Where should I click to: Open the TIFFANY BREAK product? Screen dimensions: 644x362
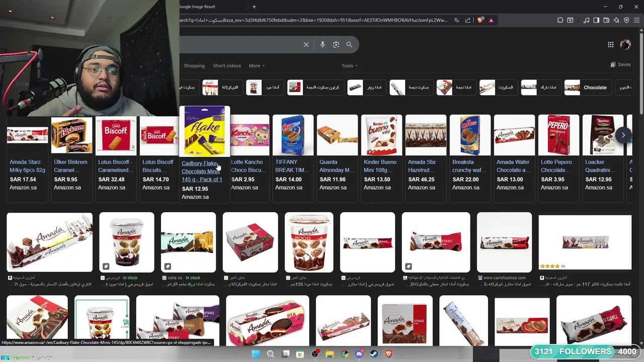click(292, 166)
